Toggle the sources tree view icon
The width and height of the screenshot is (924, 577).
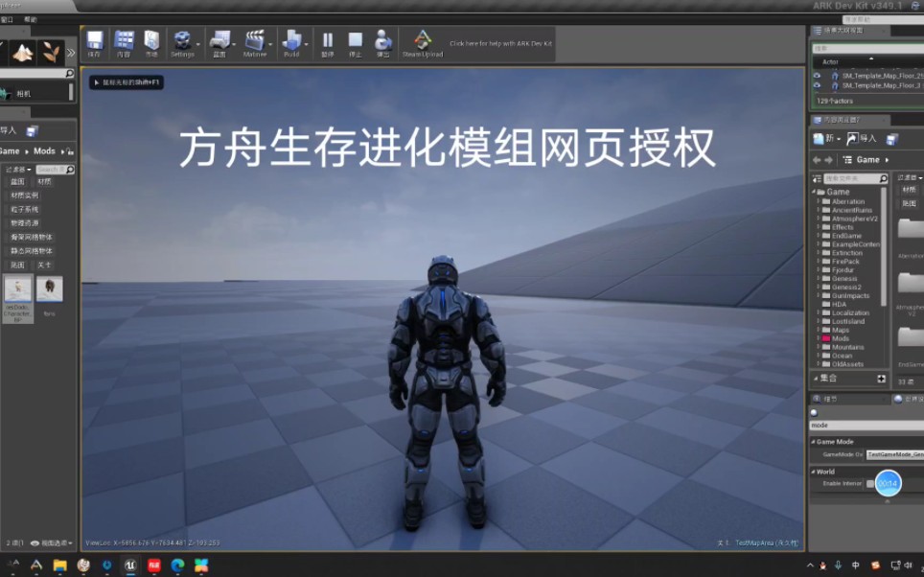point(817,178)
